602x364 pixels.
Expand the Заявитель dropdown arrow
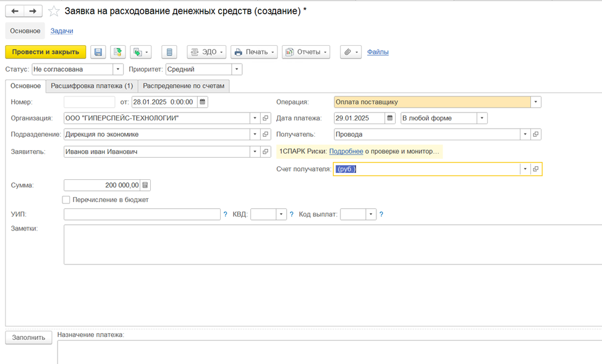click(255, 151)
